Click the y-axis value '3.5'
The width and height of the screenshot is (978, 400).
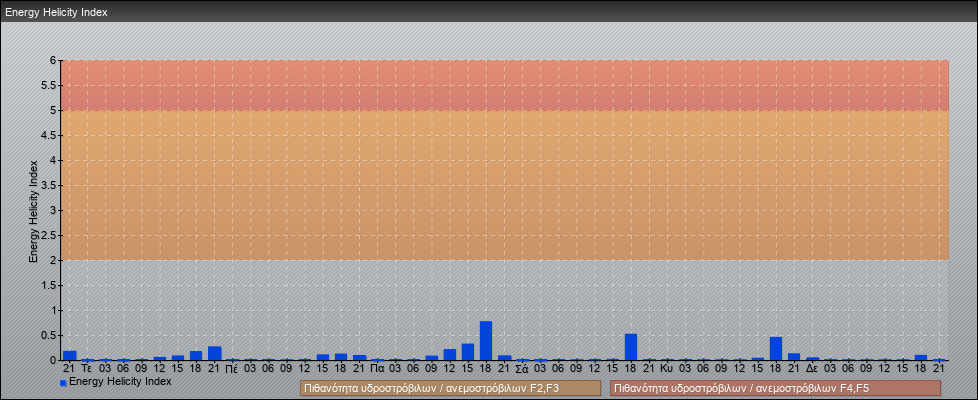click(x=49, y=185)
